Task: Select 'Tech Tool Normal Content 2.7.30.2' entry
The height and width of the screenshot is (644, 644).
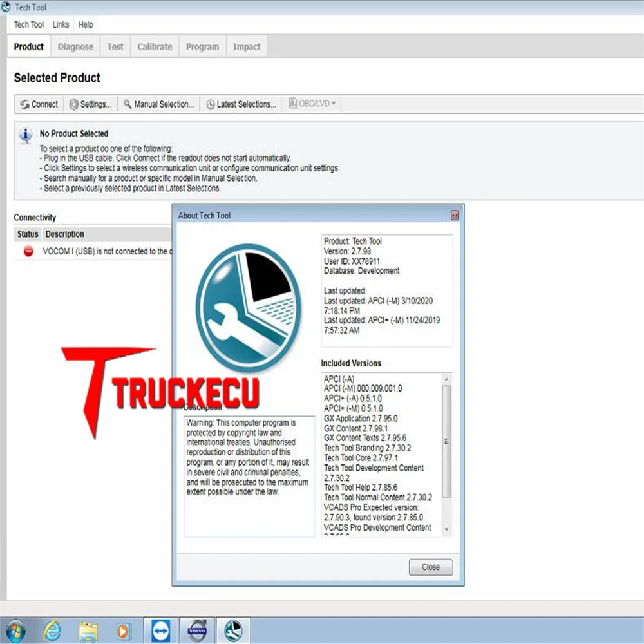Action: point(378,497)
